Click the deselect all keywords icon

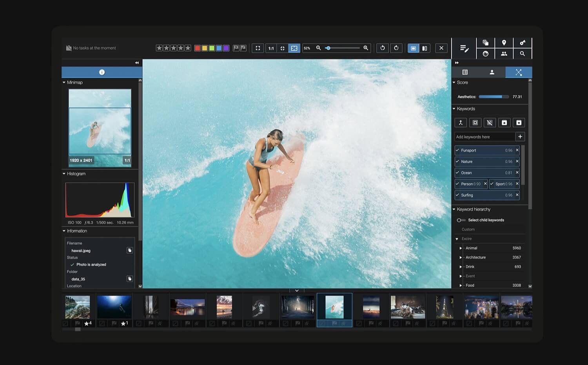click(x=490, y=123)
